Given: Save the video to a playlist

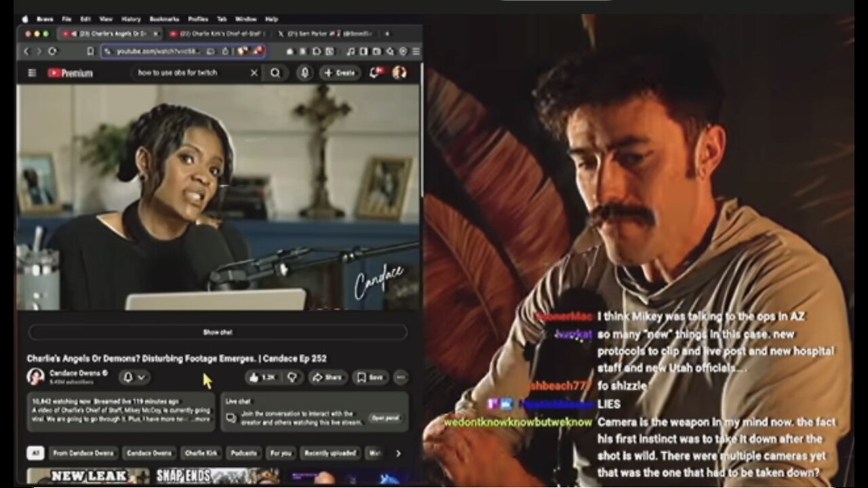Looking at the screenshot, I should (x=370, y=378).
